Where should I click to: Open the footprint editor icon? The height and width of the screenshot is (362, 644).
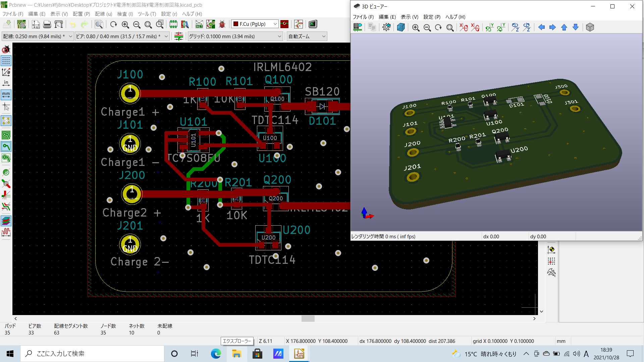coord(173,24)
